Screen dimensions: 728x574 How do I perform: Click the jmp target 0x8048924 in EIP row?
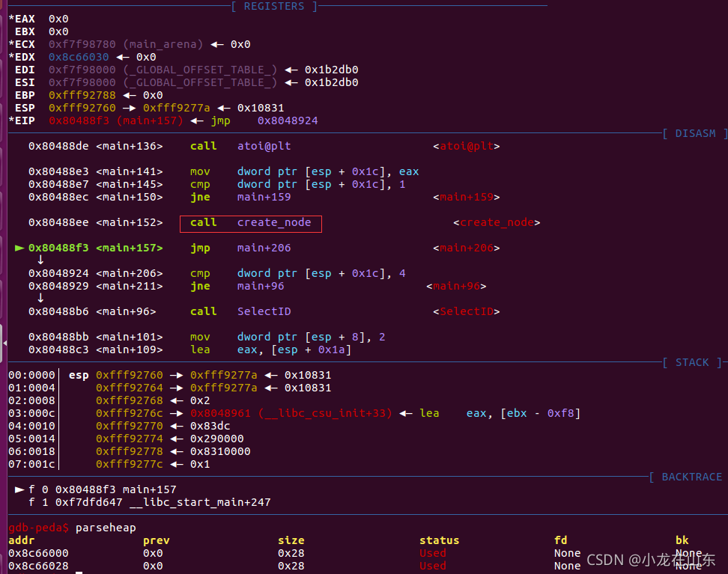pos(288,120)
